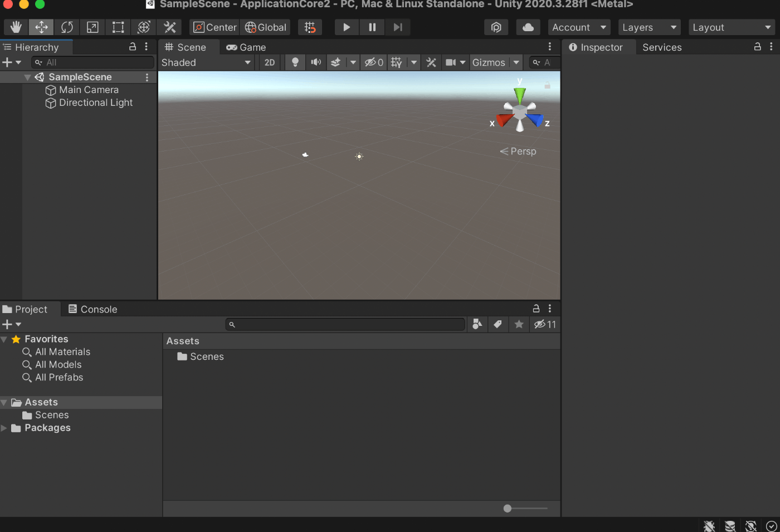Click the Hierarchy search field
The height and width of the screenshot is (532, 780).
(x=92, y=62)
